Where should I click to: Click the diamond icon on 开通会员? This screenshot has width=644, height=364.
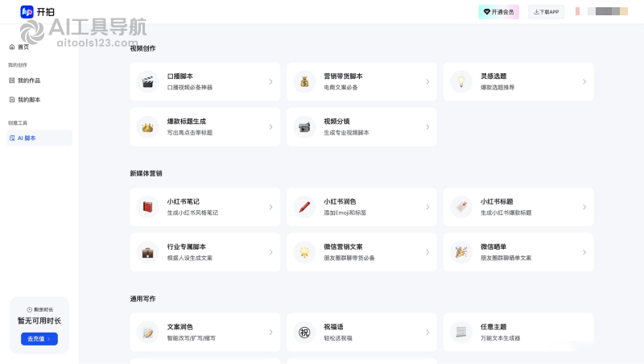pyautogui.click(x=487, y=12)
